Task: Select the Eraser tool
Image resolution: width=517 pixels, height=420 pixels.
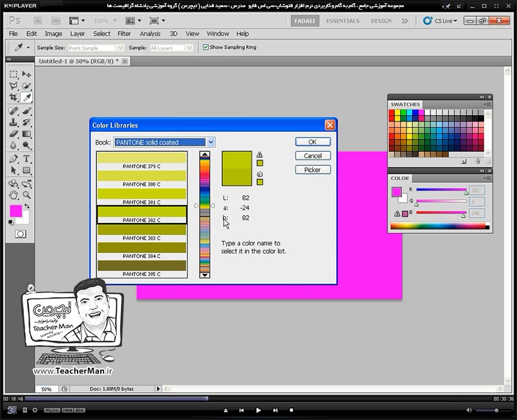Action: 14,134
